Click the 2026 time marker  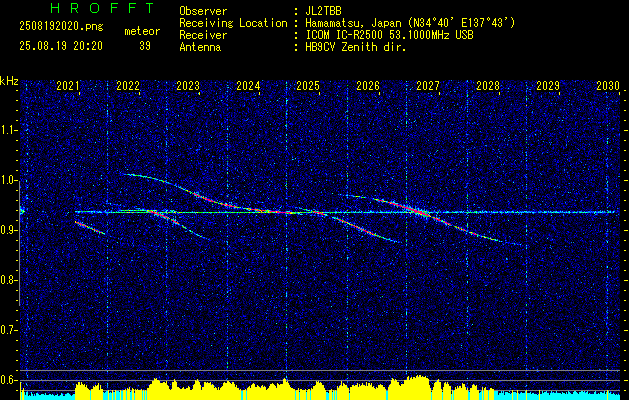coord(368,86)
